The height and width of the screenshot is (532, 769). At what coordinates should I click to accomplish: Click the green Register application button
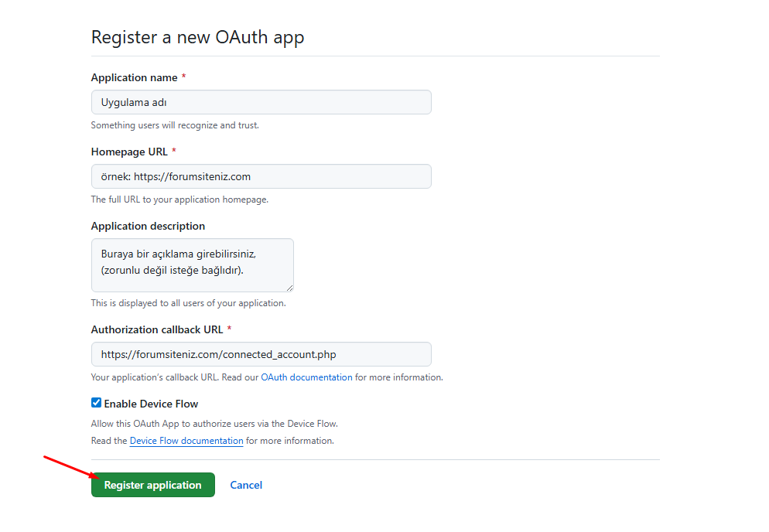tap(153, 485)
